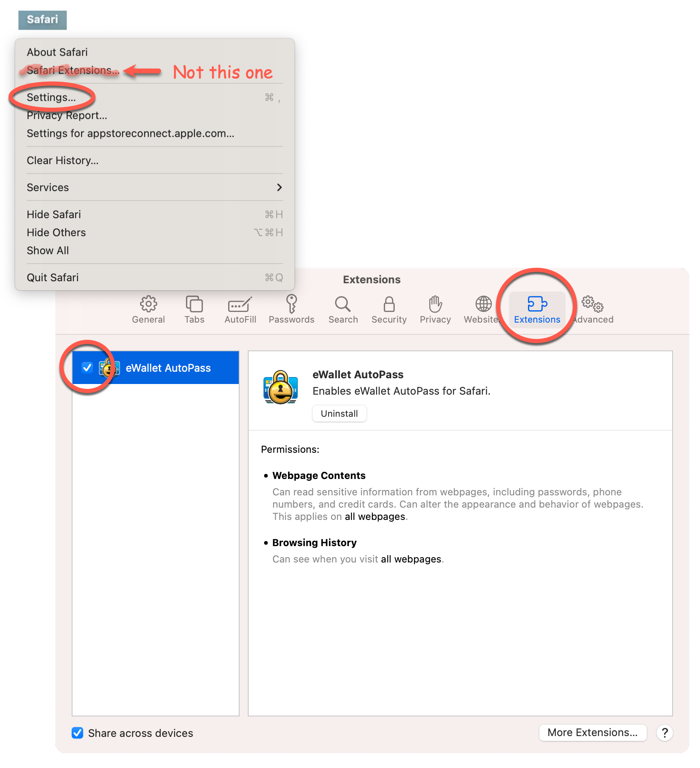
Task: Click the help question mark button
Action: [665, 733]
